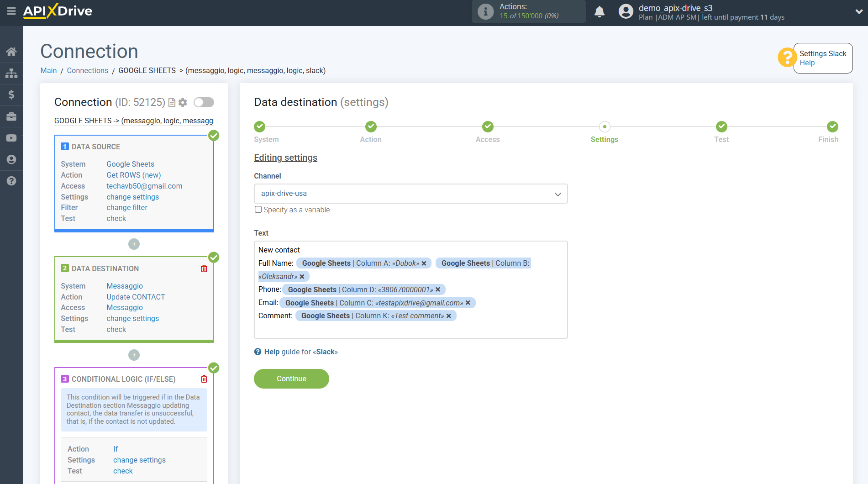
Task: Click change settings in Data Destination
Action: 133,318
